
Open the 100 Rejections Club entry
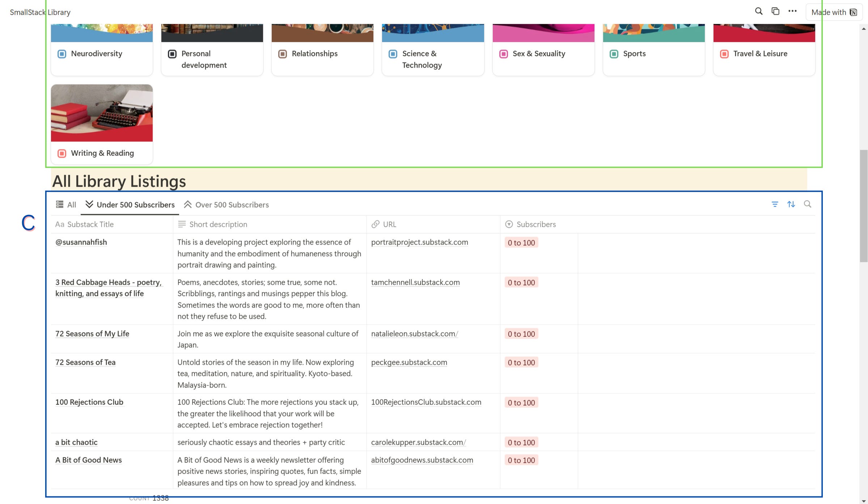[x=89, y=402]
